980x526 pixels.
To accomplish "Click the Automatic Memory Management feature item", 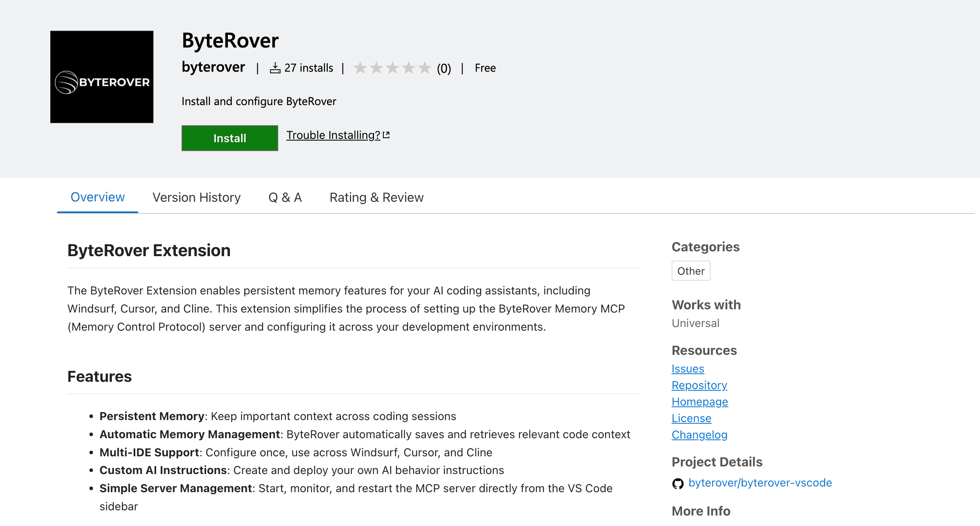I will (x=365, y=434).
